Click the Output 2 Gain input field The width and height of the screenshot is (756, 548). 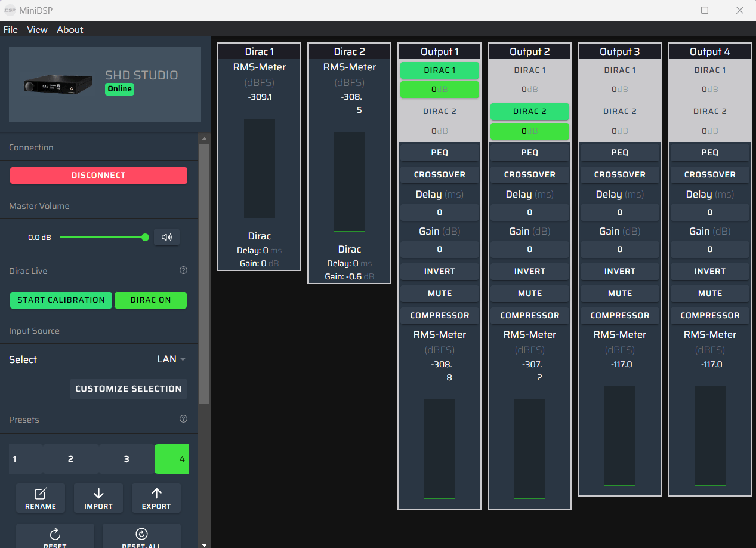[x=530, y=249]
